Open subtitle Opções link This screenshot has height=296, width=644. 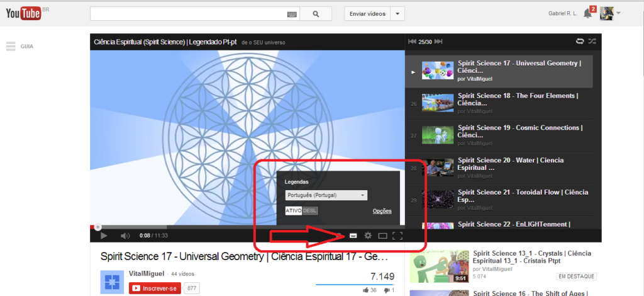click(382, 211)
